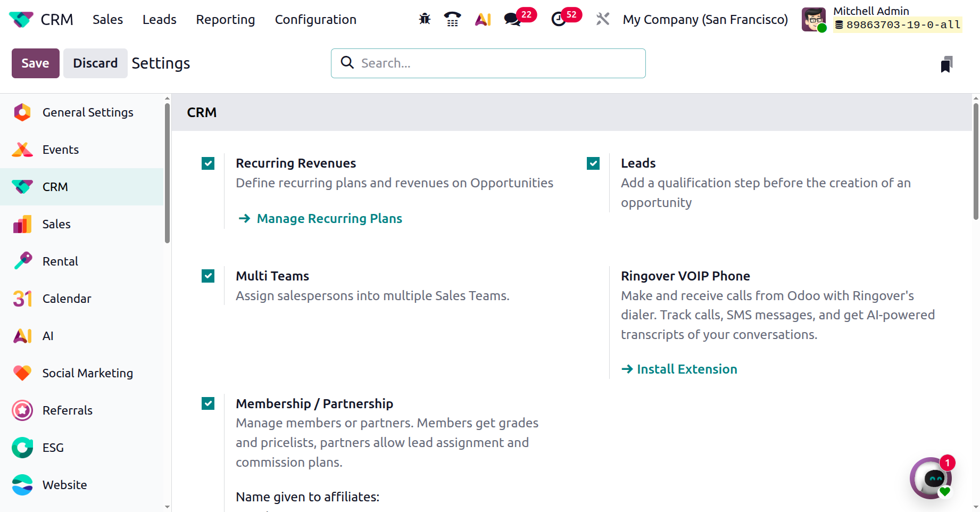Open the AI assistant icon in navbar

pyautogui.click(x=483, y=20)
